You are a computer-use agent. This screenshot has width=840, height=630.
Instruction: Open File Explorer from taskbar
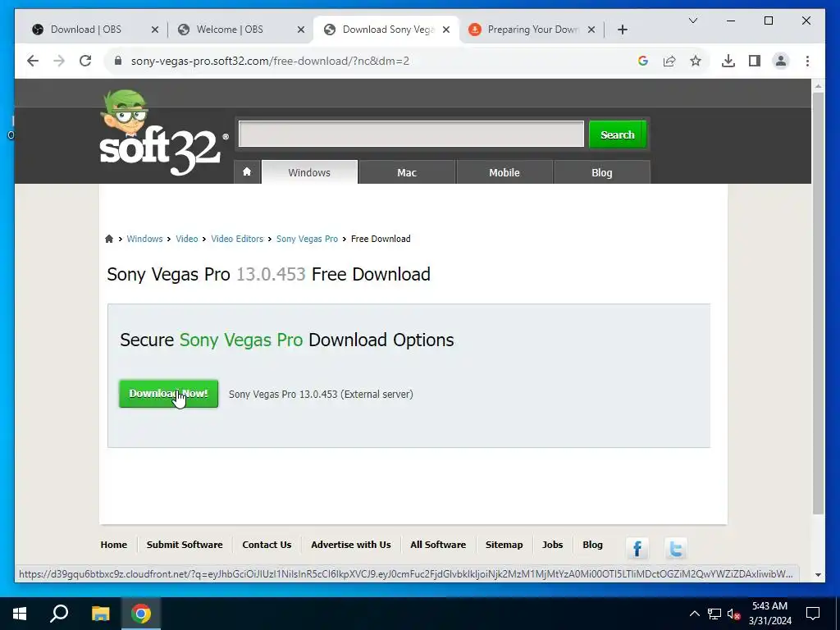(100, 614)
